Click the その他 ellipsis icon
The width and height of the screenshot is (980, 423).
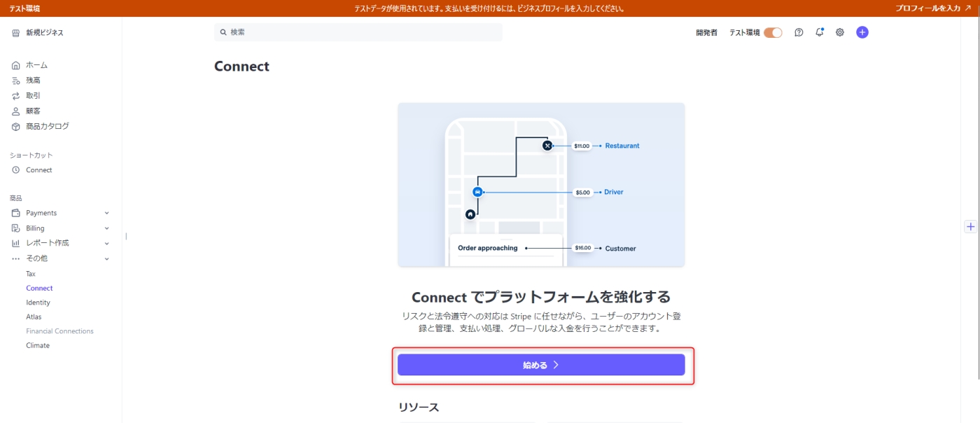(x=15, y=258)
